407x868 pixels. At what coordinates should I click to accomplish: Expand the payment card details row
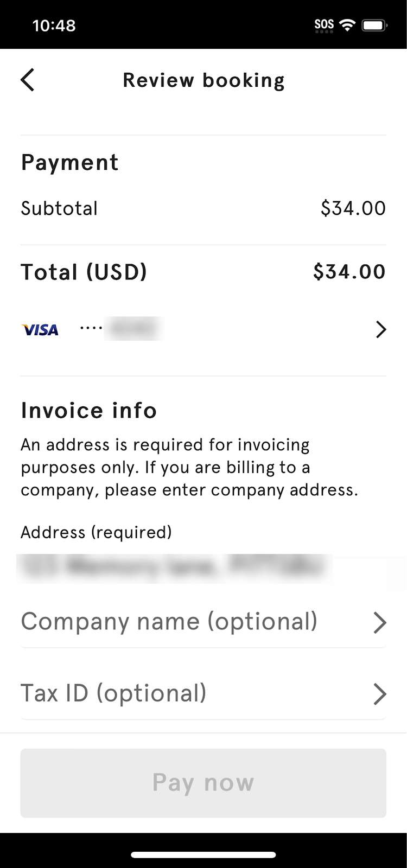pos(203,329)
